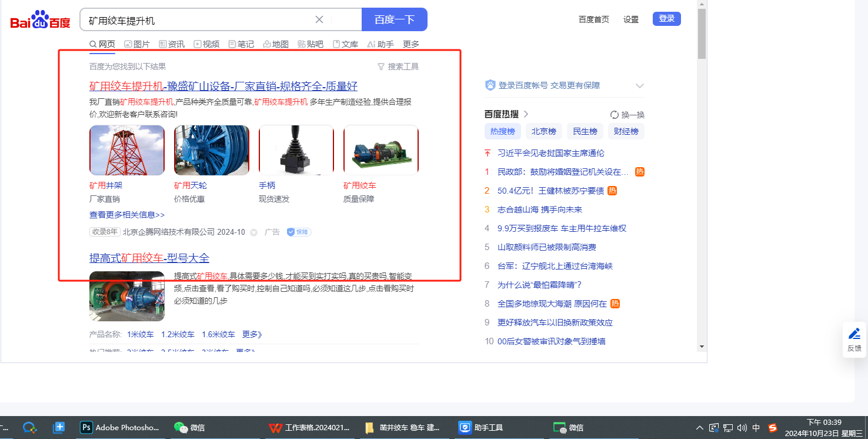Click the 保障 shield badge
868x439 pixels.
coord(299,232)
